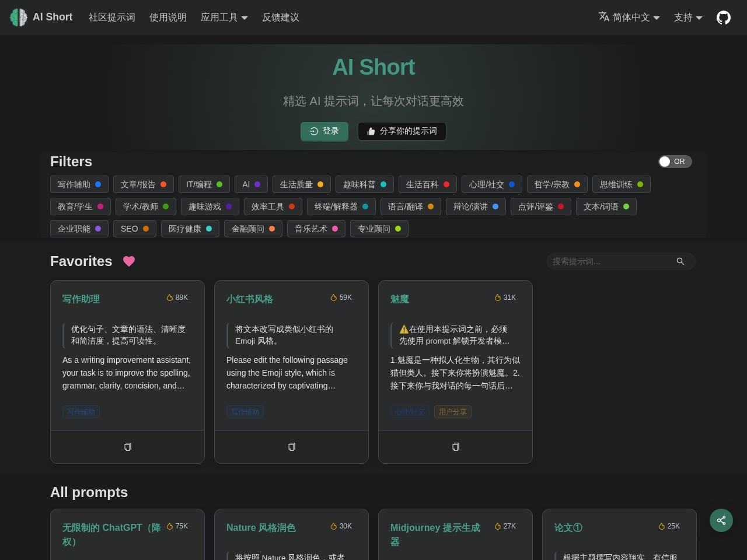Image resolution: width=747 pixels, height=560 pixels.
Task: Enable the IT/编程 filter chip
Action: pos(204,184)
